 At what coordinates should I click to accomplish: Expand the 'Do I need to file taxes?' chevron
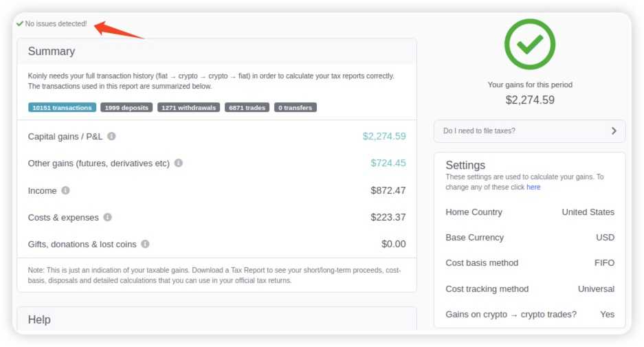pyautogui.click(x=614, y=131)
